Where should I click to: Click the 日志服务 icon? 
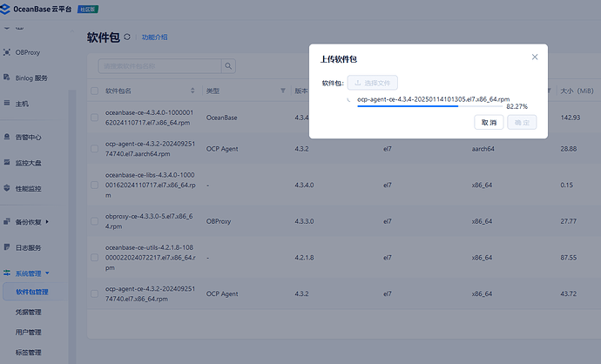click(6, 246)
